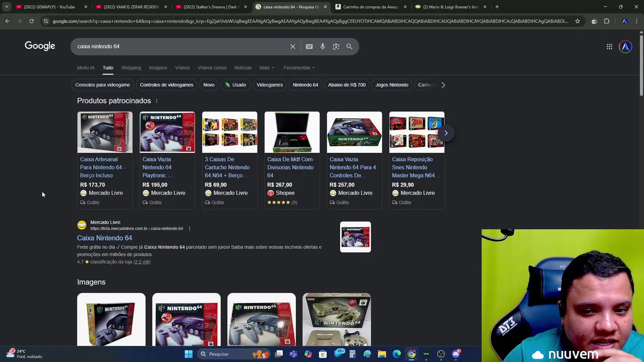
Task: Apply the Usado filter chip
Action: pyautogui.click(x=235, y=85)
